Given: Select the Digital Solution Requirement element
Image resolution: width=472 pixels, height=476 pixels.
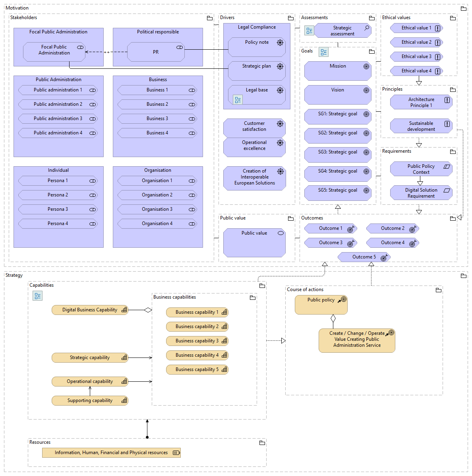Looking at the screenshot, I should pos(421,193).
